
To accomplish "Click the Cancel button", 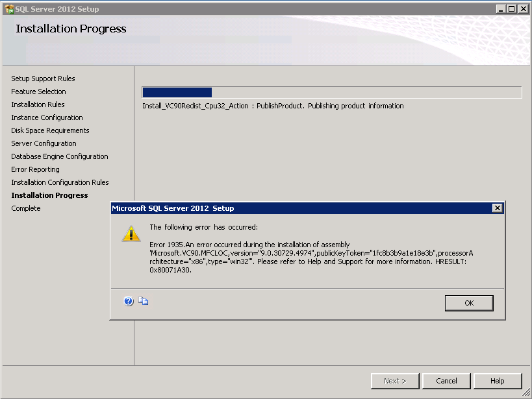I will (446, 381).
